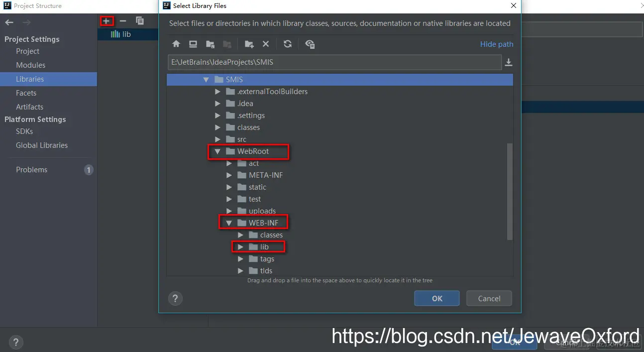
Task: Click the Hide path link
Action: (497, 44)
